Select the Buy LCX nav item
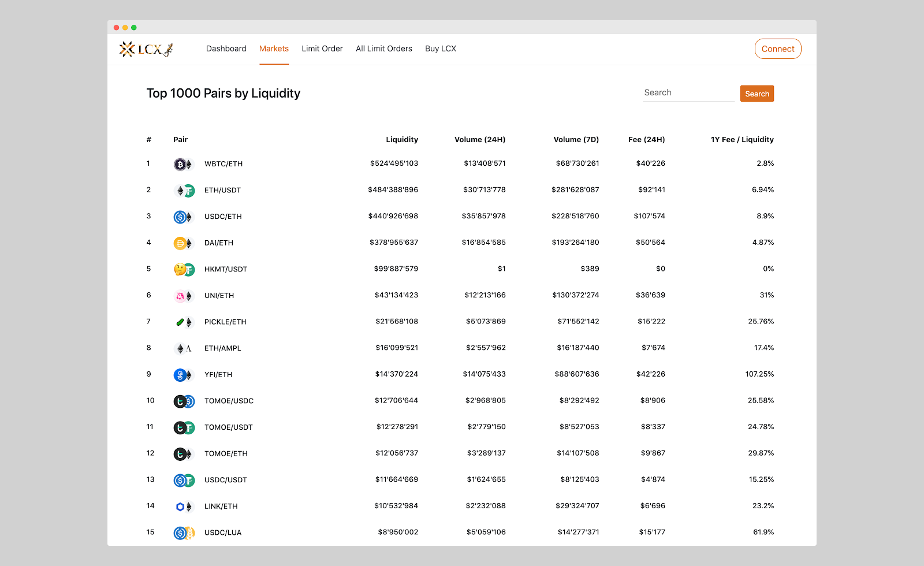924x566 pixels. point(441,49)
